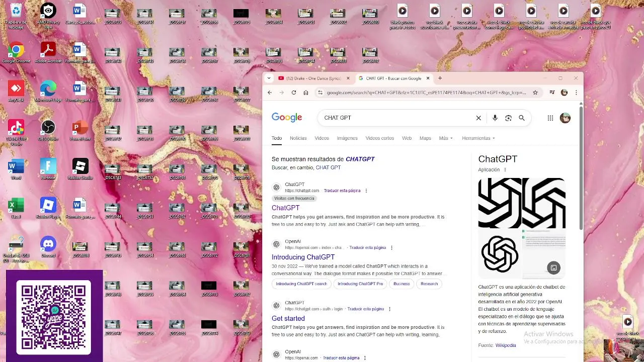Screen dimensions: 644x362
Task: Launch the Roblox Player shortcut
Action: (x=48, y=208)
